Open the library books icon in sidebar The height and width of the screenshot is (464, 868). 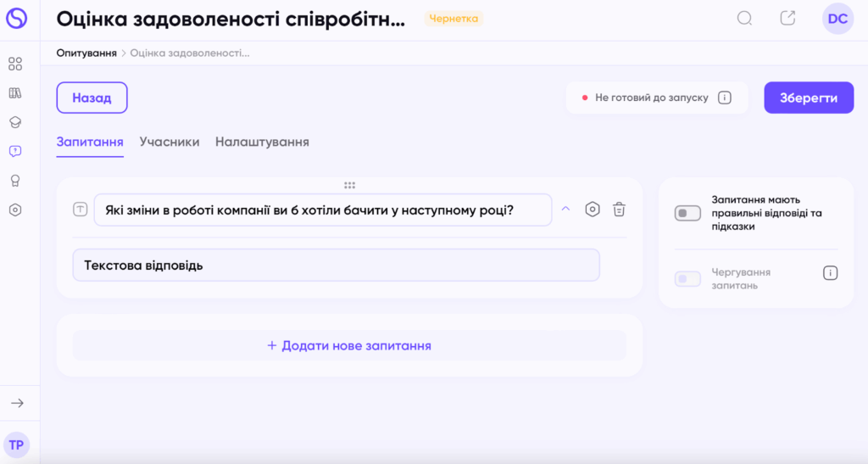15,92
